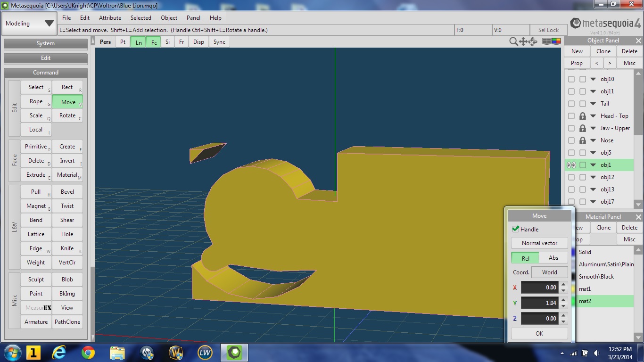The height and width of the screenshot is (362, 644).
Task: Click the colored display monitor icon
Action: click(556, 41)
